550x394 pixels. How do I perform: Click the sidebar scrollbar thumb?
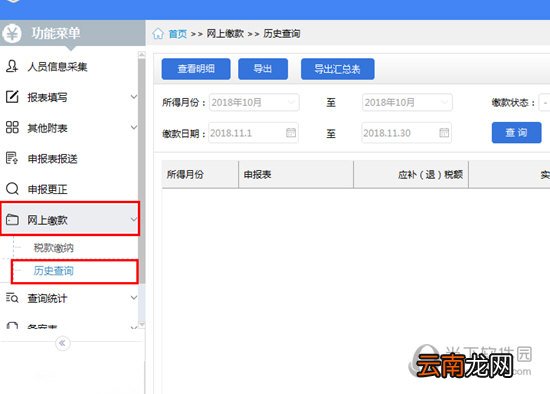point(142,171)
